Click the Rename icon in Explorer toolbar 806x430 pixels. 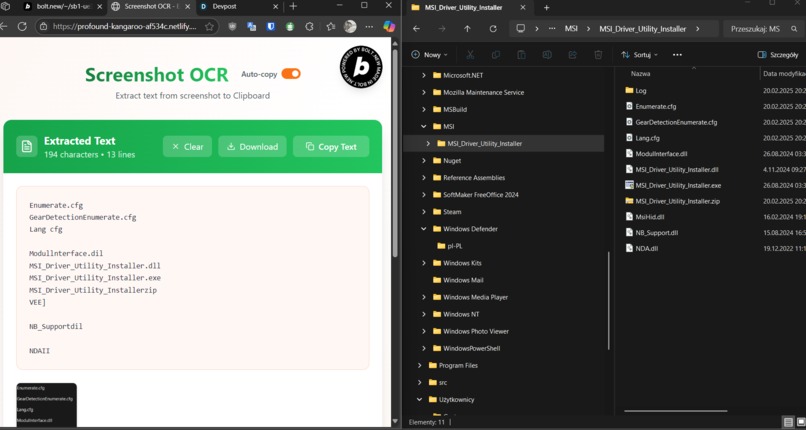pos(547,54)
